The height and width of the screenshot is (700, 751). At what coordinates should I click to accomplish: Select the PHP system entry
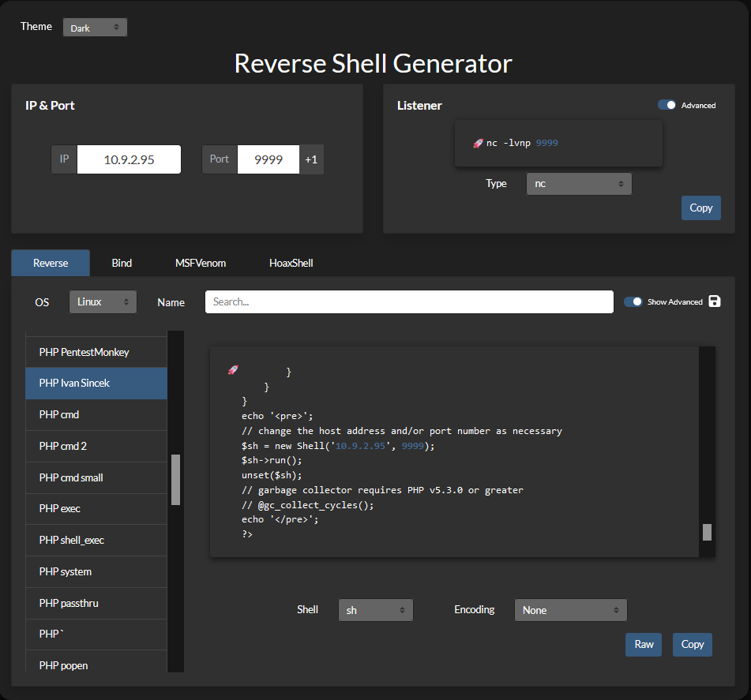click(96, 571)
